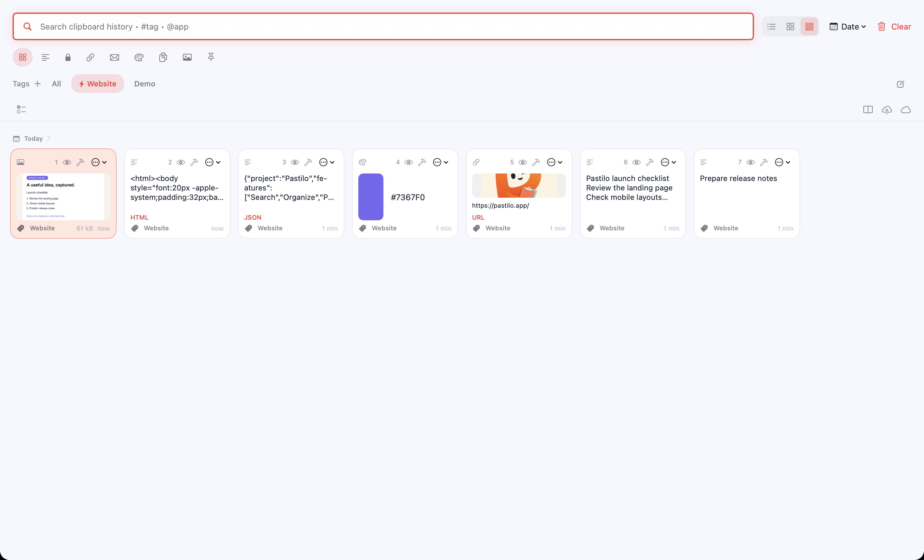Filter by files icon
The width and height of the screenshot is (924, 560).
tap(163, 58)
